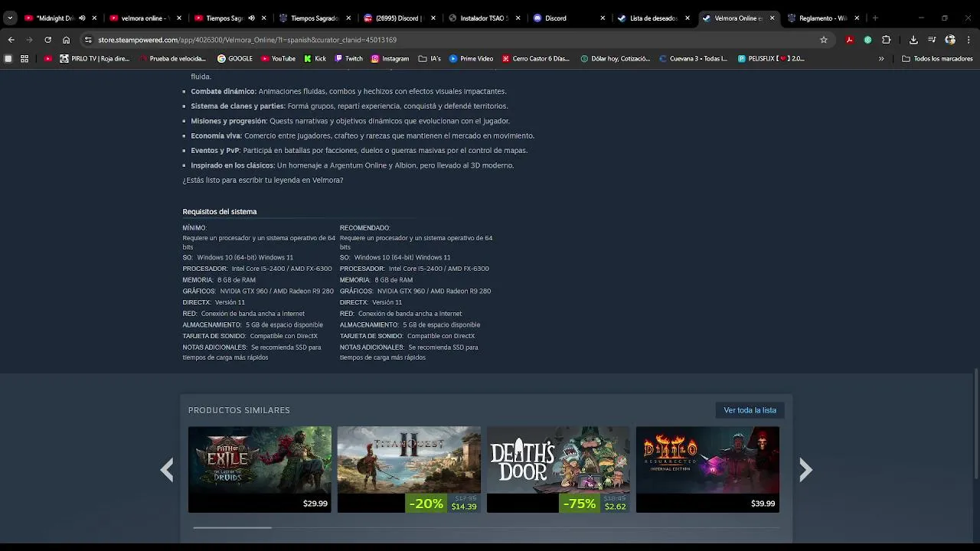The image size is (980, 551).
Task: Open the PIRLO TV bookmark
Action: click(96, 58)
